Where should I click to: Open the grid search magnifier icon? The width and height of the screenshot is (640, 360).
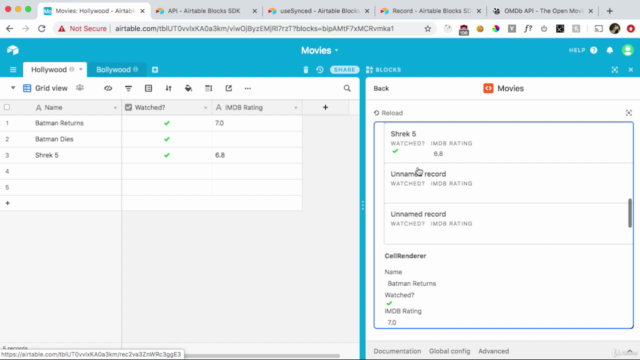[347, 88]
